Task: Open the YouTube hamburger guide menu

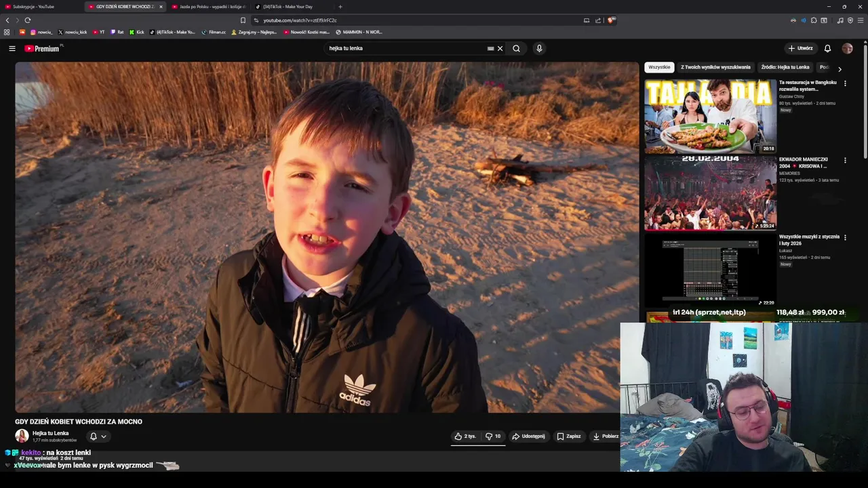Action: [12, 48]
